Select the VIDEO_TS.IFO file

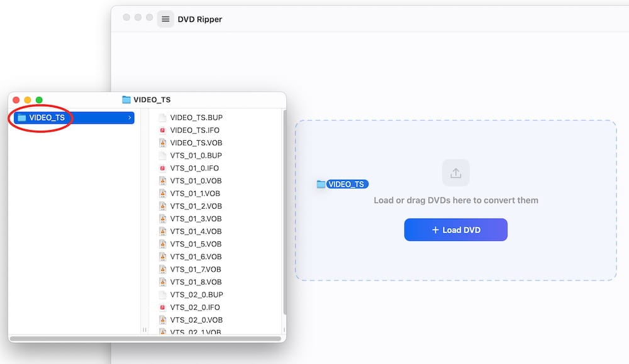point(194,130)
